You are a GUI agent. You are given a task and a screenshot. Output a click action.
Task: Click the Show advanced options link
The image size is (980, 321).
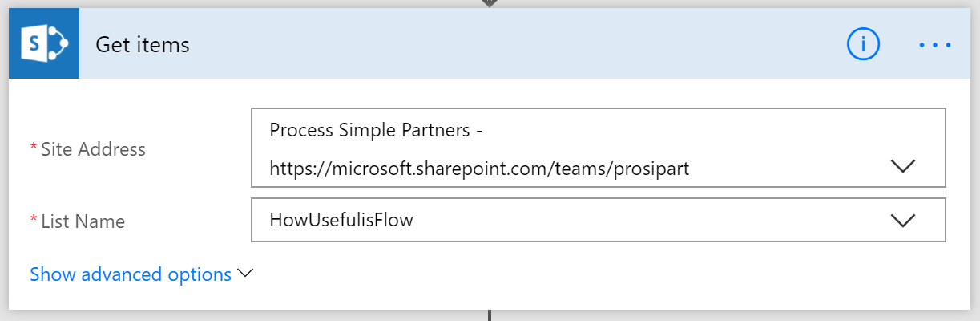pyautogui.click(x=131, y=274)
